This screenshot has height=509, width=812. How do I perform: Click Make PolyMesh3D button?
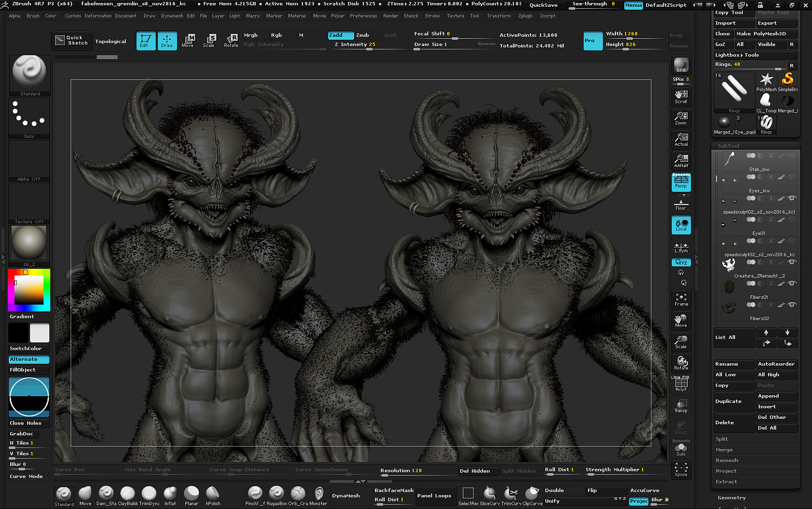767,33
